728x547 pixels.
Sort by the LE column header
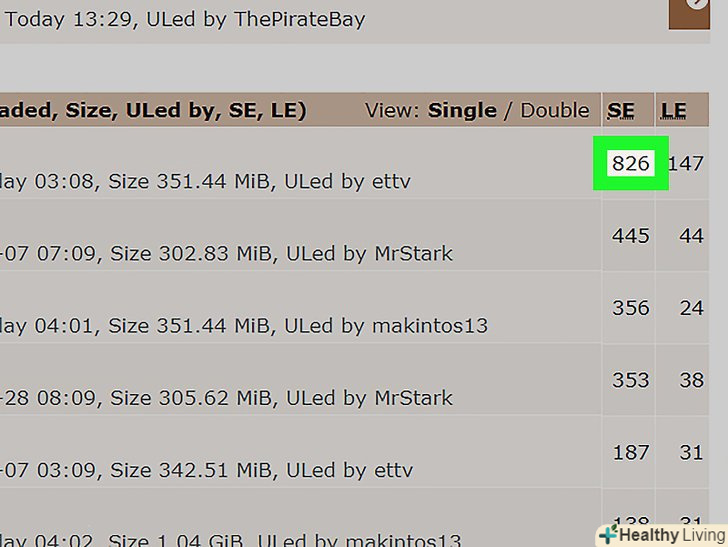(673, 110)
